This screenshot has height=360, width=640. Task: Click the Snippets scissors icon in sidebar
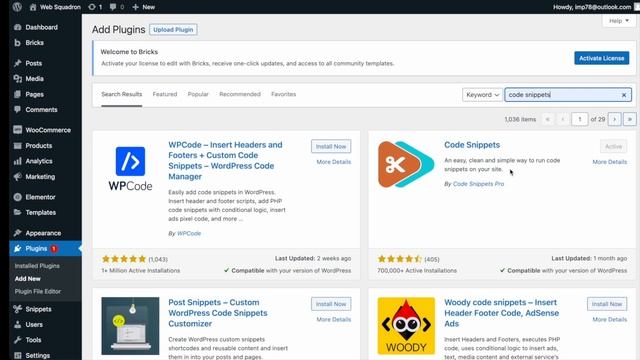tap(17, 309)
